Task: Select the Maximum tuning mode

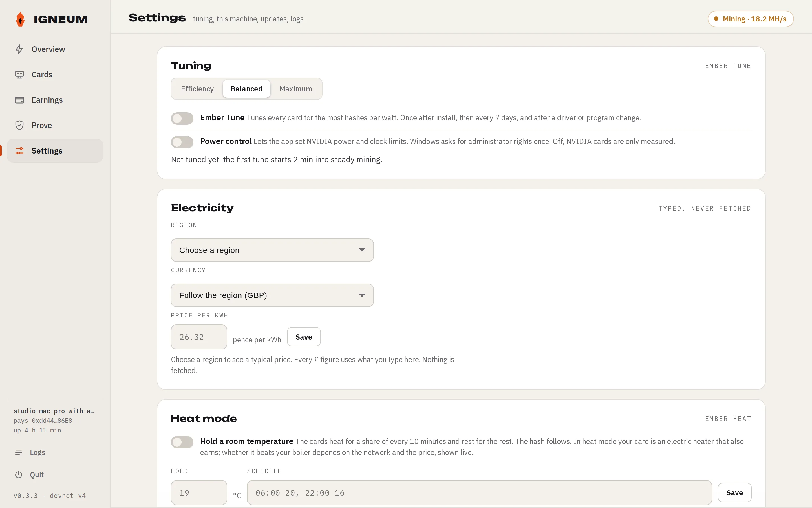Action: (295, 89)
